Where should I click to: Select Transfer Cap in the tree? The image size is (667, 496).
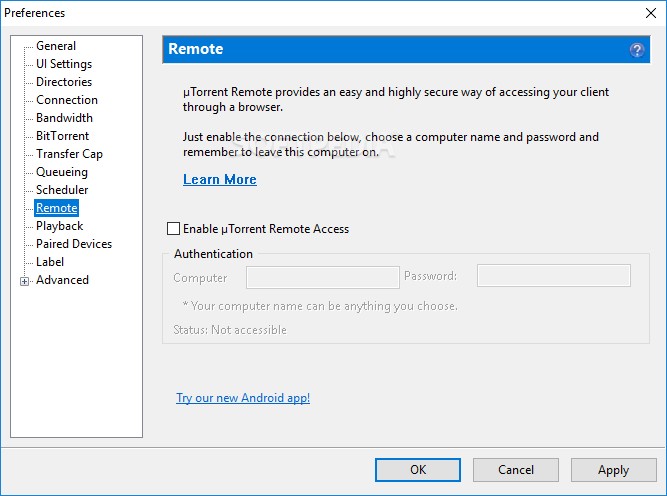tap(69, 154)
